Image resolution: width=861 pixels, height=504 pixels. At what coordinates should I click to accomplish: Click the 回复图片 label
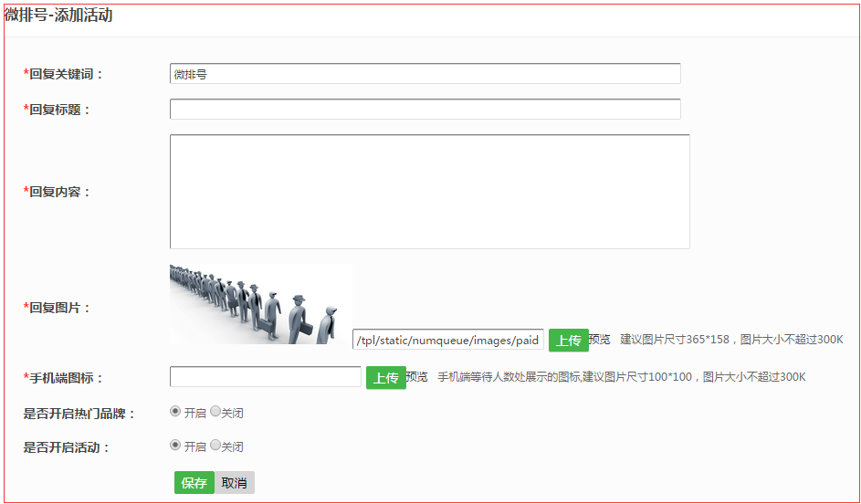(x=57, y=308)
